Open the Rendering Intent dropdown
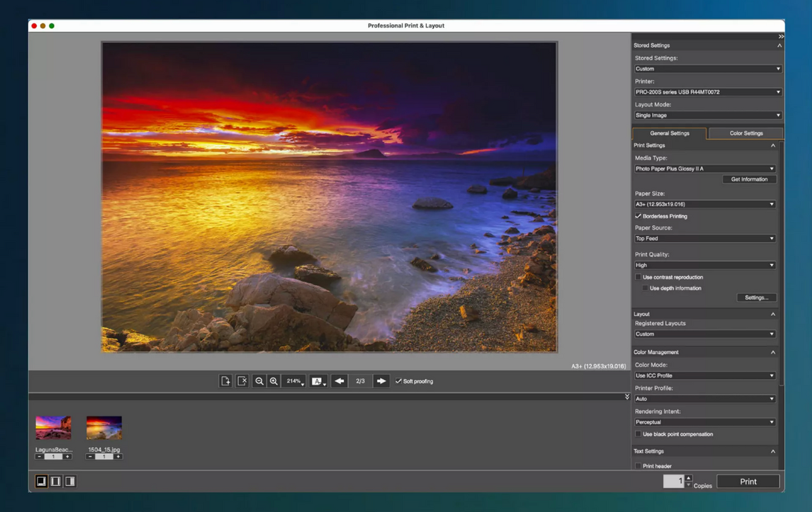The image size is (812, 512). pyautogui.click(x=704, y=422)
